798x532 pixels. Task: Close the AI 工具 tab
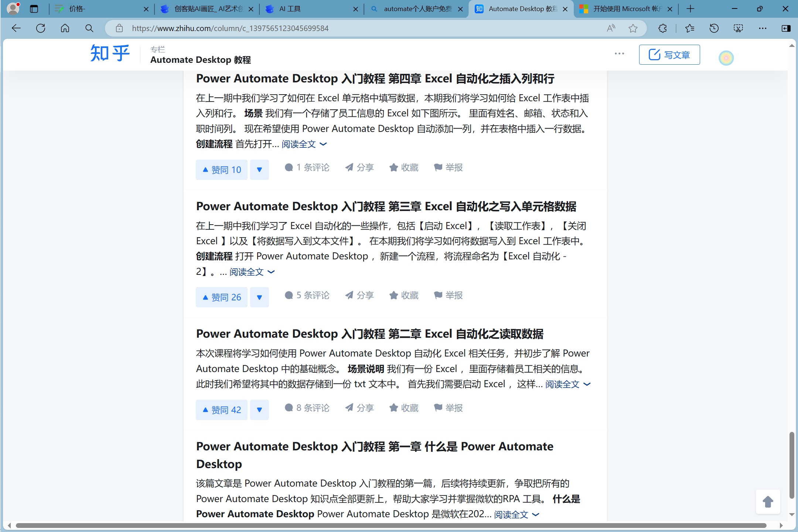355,9
